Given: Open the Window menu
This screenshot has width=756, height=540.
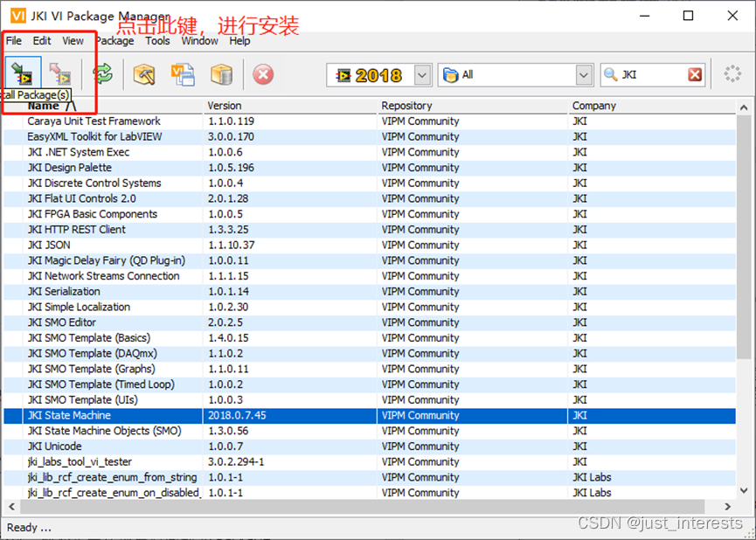Looking at the screenshot, I should [199, 41].
